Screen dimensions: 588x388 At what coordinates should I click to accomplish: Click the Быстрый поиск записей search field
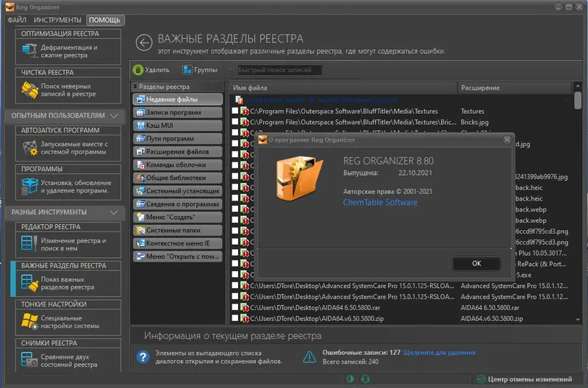pos(280,70)
